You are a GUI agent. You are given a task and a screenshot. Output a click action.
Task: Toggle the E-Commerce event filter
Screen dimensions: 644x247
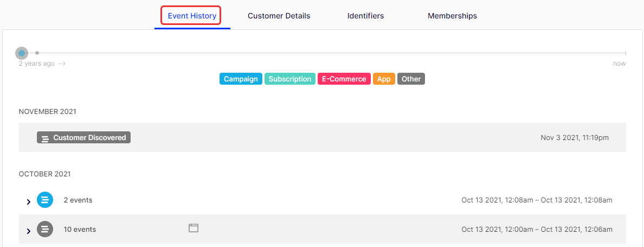tap(344, 79)
